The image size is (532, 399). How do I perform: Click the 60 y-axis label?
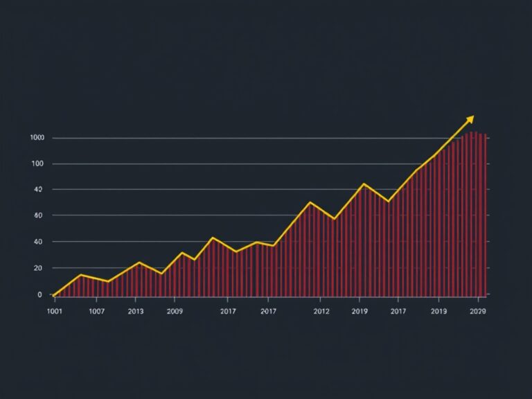(38, 215)
